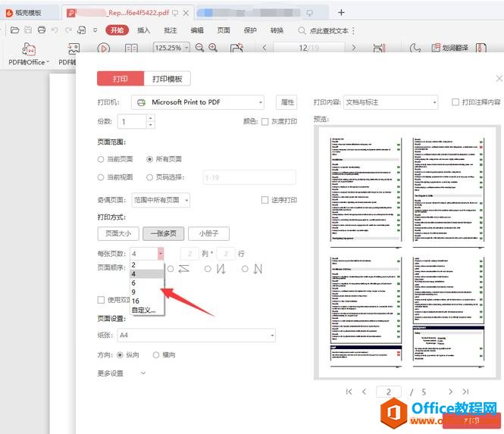
Task: Open the printer selection dropdown
Action: [198, 102]
